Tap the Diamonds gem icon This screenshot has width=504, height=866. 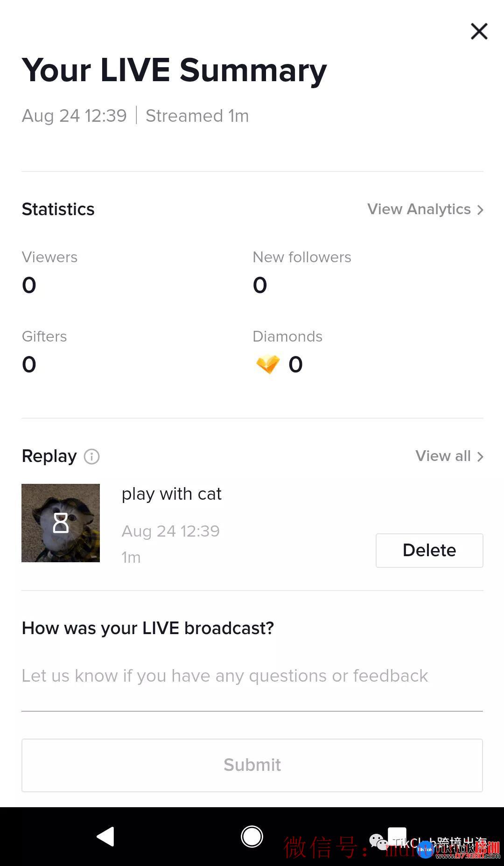pyautogui.click(x=268, y=364)
